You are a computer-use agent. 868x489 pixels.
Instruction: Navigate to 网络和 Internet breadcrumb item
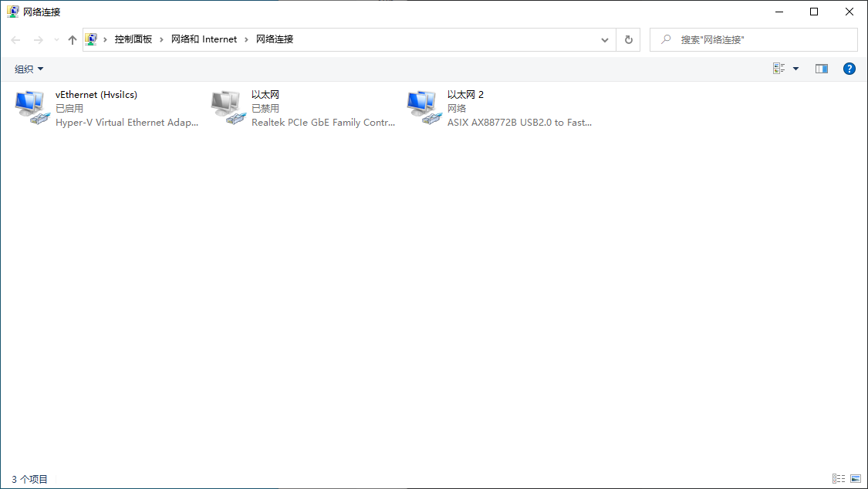point(204,39)
